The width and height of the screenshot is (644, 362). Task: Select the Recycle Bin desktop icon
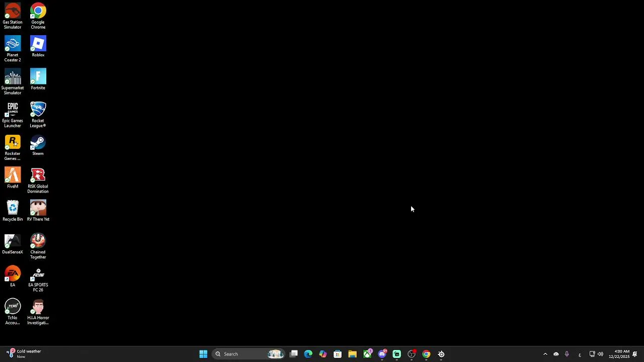coord(13,211)
